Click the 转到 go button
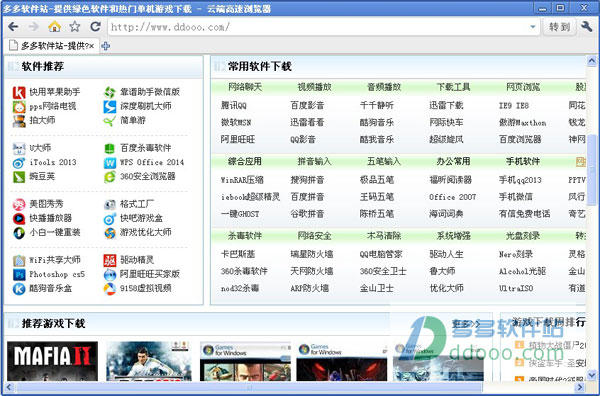This screenshot has height=396, width=600. [559, 27]
